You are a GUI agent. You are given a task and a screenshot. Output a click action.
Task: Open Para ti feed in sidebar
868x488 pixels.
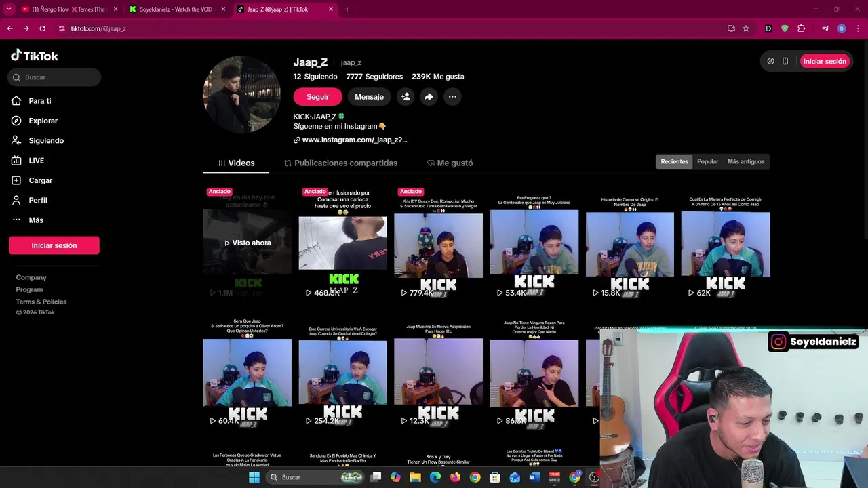[x=39, y=101]
